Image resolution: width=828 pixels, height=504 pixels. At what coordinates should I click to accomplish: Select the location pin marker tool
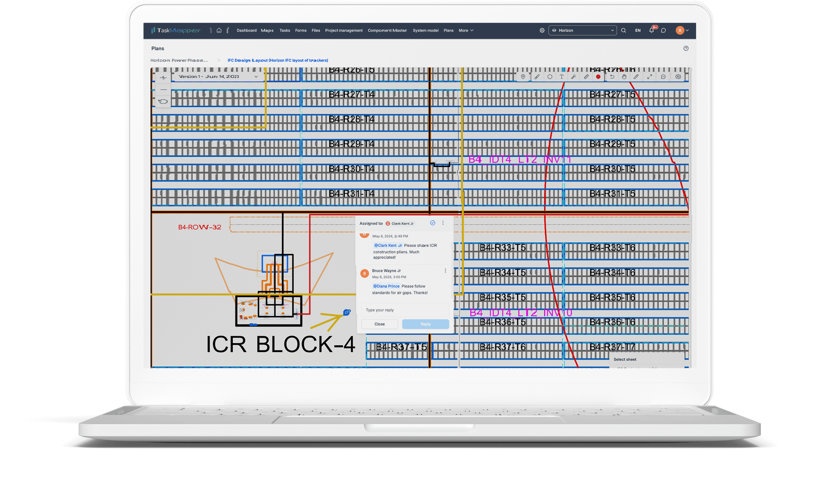pos(523,77)
